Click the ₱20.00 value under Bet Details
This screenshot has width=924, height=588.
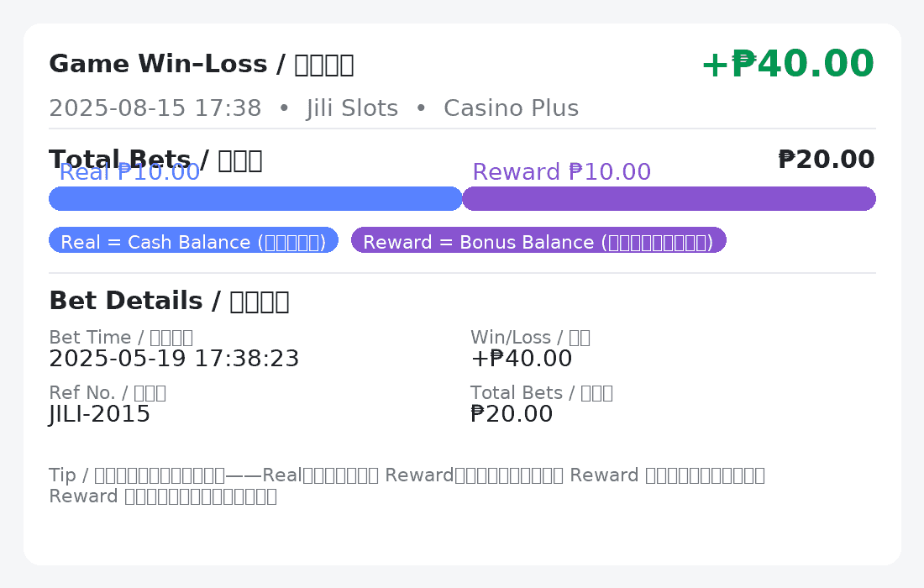click(x=512, y=415)
